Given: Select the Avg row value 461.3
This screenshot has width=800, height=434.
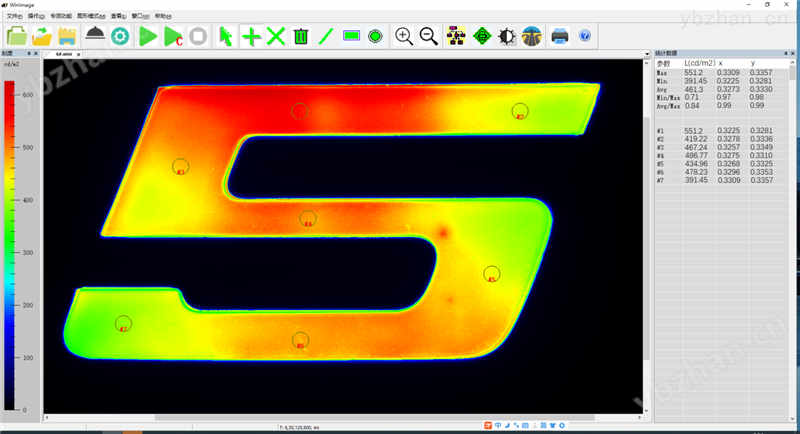Looking at the screenshot, I should 693,89.
